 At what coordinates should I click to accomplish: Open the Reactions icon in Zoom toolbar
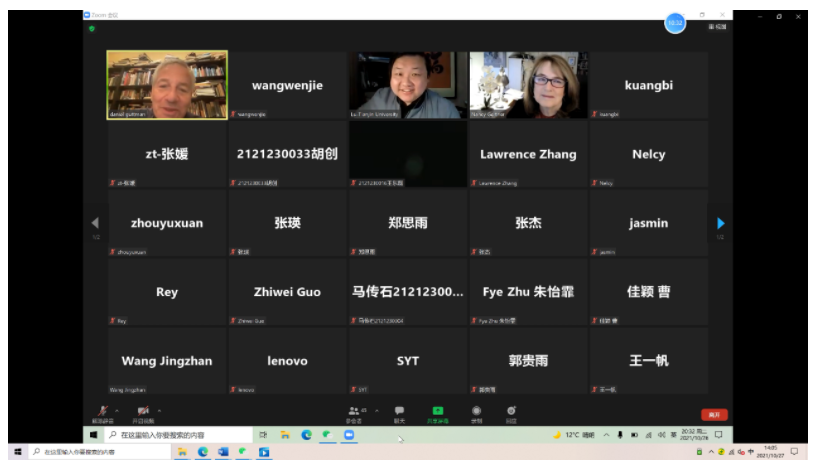click(511, 412)
